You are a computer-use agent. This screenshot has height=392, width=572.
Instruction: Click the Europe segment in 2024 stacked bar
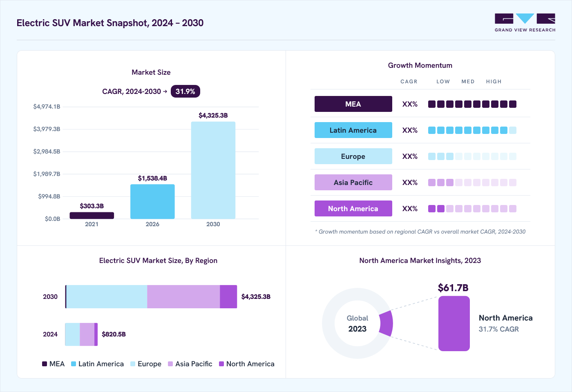(72, 334)
